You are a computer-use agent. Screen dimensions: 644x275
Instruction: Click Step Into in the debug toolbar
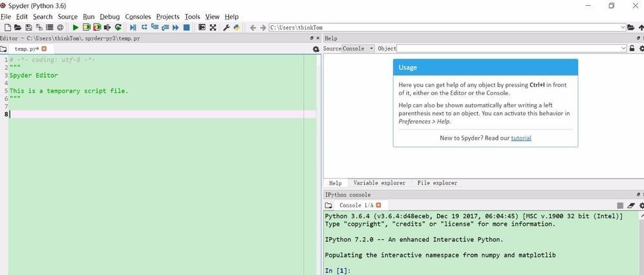pyautogui.click(x=155, y=27)
